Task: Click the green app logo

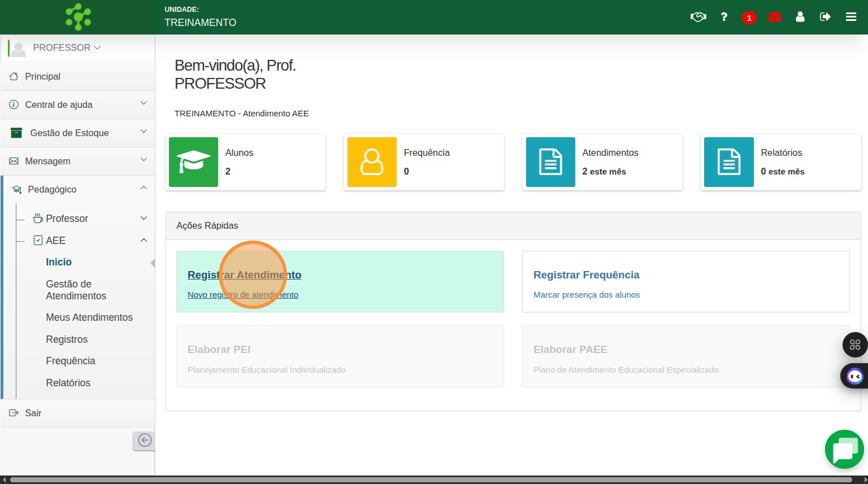Action: pos(78,17)
